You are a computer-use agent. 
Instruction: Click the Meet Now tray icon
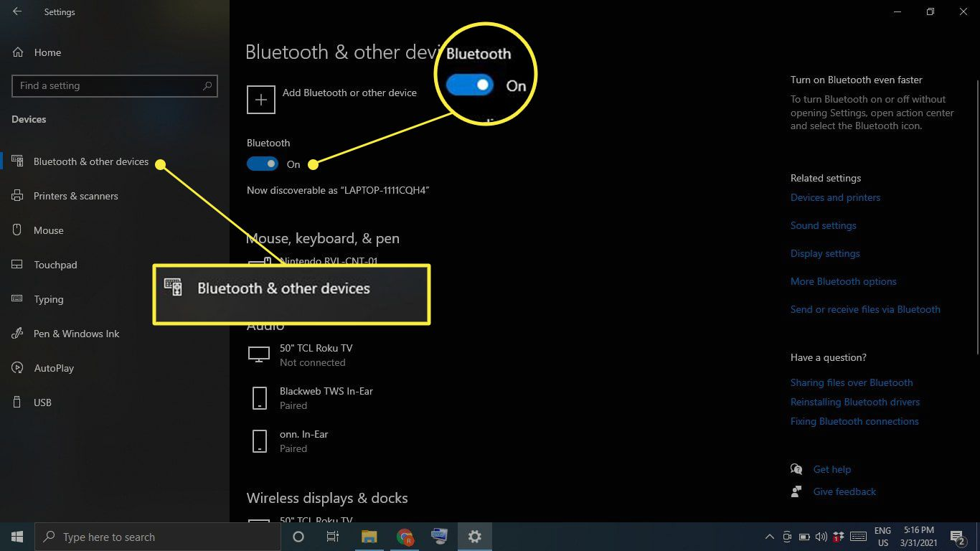click(x=787, y=537)
